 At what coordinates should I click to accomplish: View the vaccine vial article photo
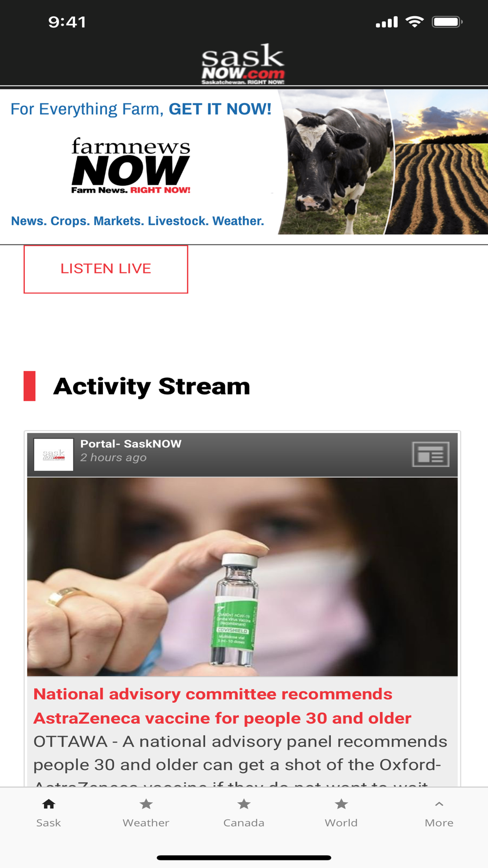pyautogui.click(x=243, y=577)
